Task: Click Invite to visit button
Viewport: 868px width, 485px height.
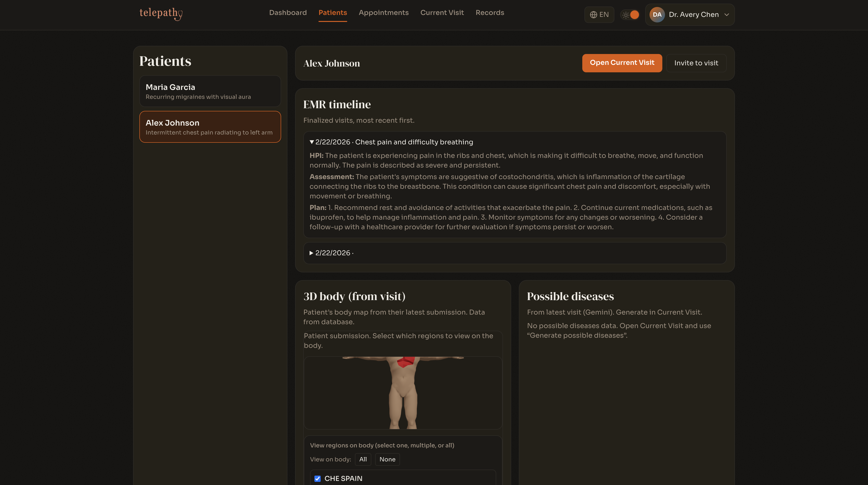Action: (696, 63)
